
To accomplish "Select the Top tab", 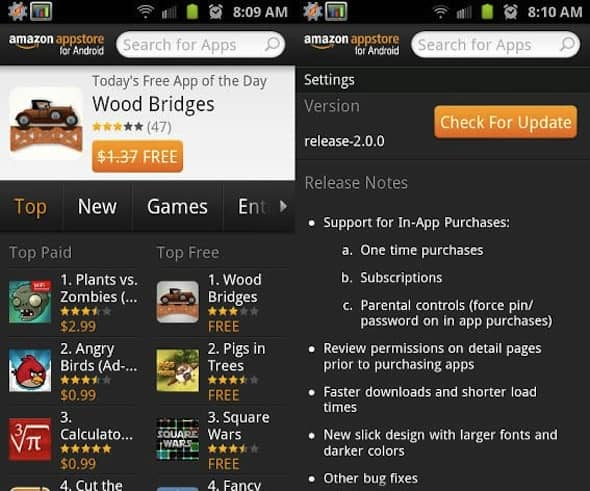I will [30, 207].
